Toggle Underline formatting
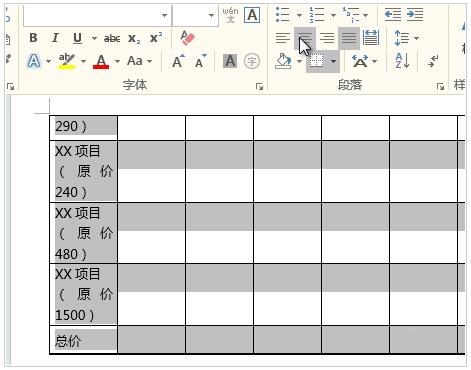The image size is (471, 370). tap(77, 38)
